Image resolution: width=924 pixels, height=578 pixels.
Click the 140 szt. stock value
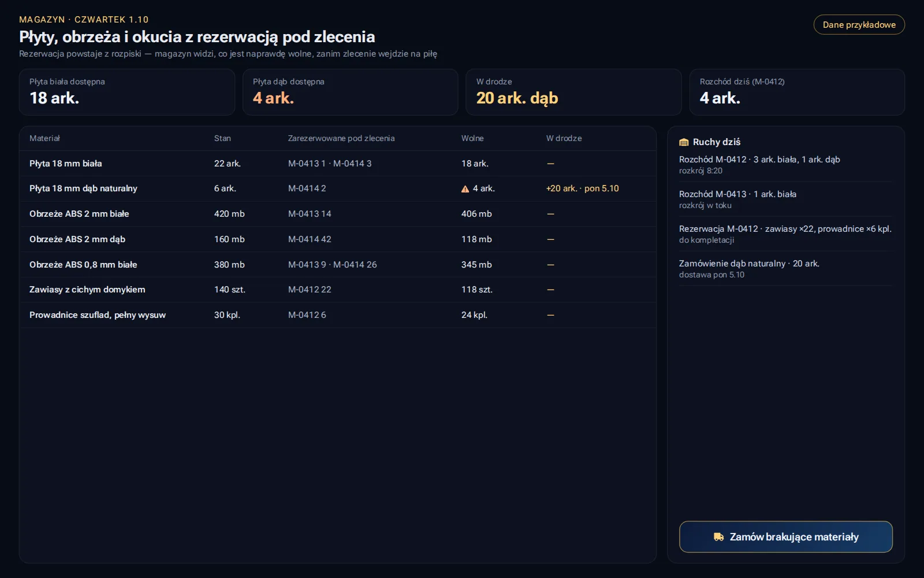pyautogui.click(x=230, y=290)
